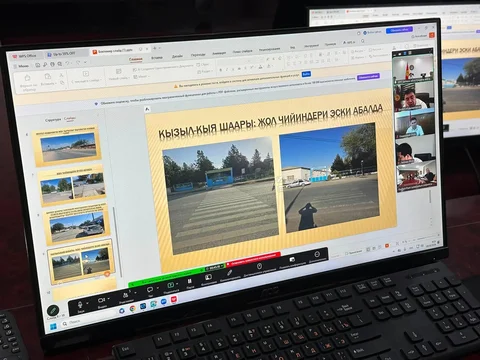Open Chrome from the taskbar
The image size is (480, 360).
point(133,309)
